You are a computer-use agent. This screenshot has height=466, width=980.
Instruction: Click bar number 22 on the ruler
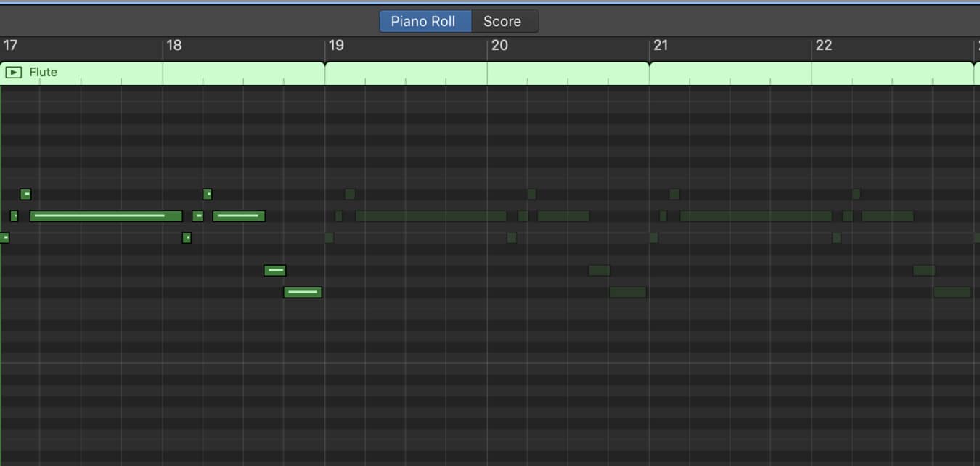tap(824, 45)
